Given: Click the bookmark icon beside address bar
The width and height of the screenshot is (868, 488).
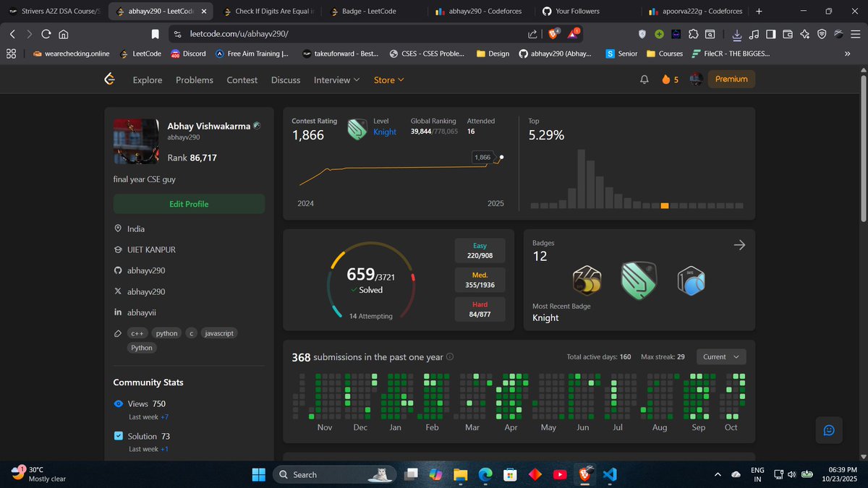Looking at the screenshot, I should (x=155, y=33).
